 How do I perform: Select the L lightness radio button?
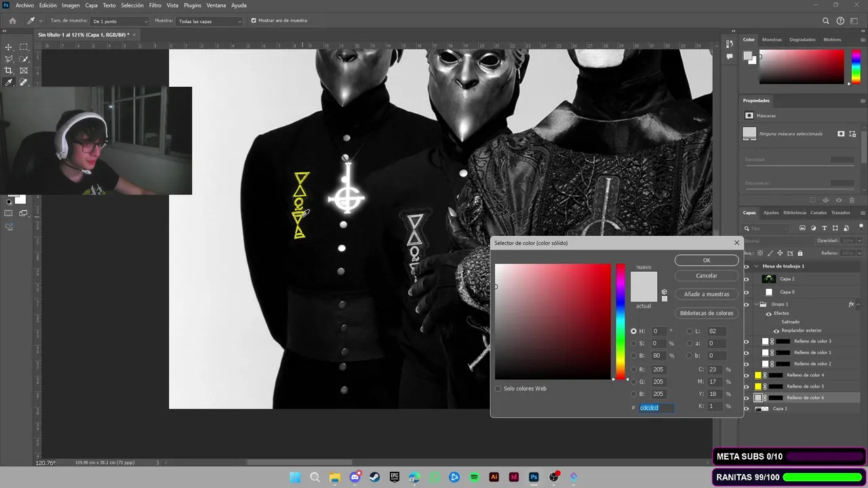(690, 331)
